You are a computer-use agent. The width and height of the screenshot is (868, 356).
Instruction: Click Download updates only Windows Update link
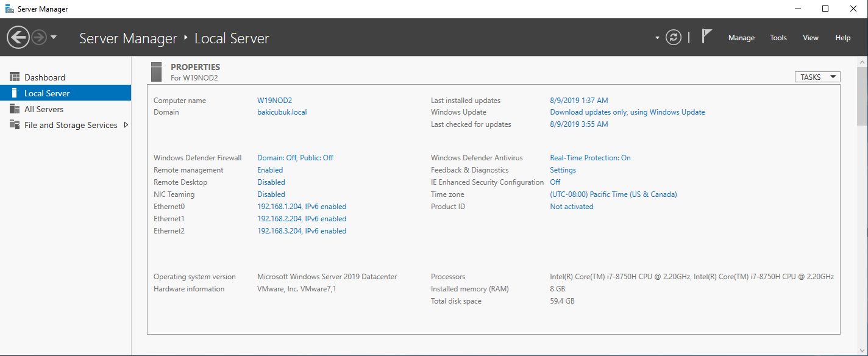(627, 112)
